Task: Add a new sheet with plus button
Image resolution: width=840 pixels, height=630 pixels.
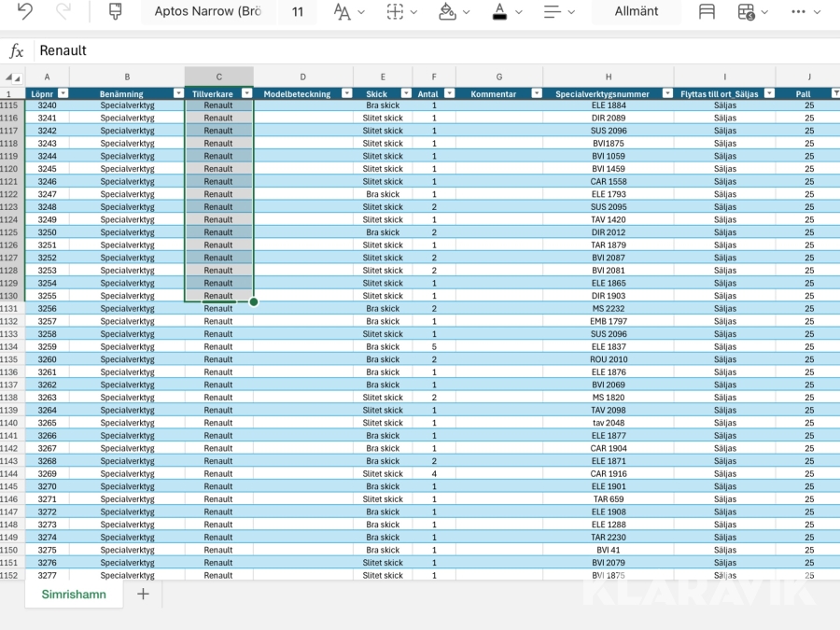Action: pyautogui.click(x=143, y=595)
